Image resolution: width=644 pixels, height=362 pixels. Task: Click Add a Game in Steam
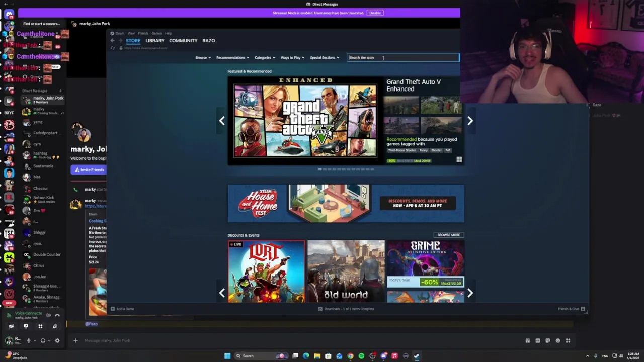click(x=122, y=309)
